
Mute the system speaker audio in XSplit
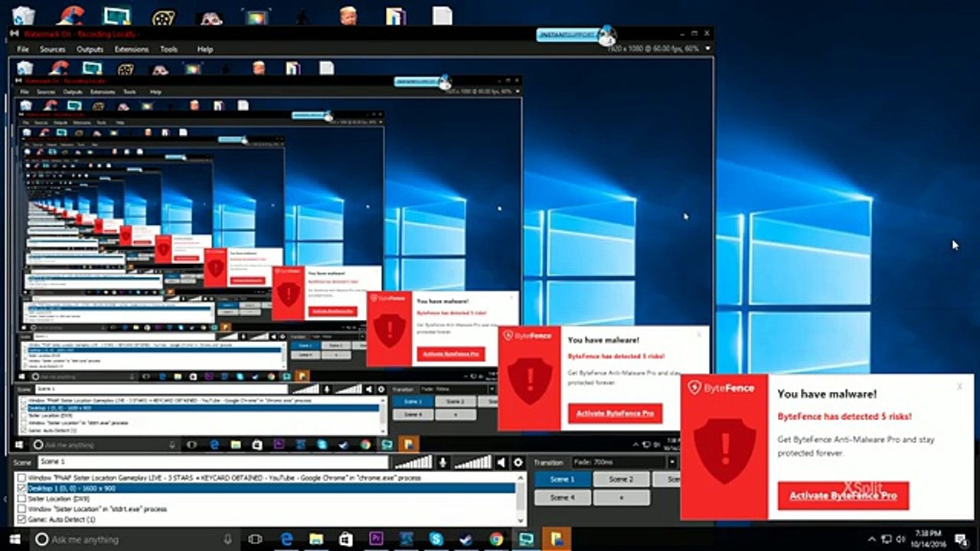click(501, 462)
